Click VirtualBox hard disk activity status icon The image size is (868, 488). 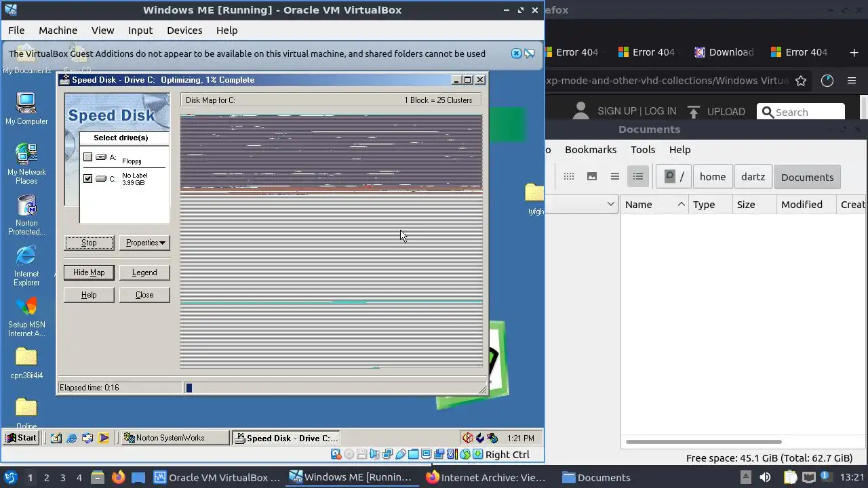tap(336, 455)
